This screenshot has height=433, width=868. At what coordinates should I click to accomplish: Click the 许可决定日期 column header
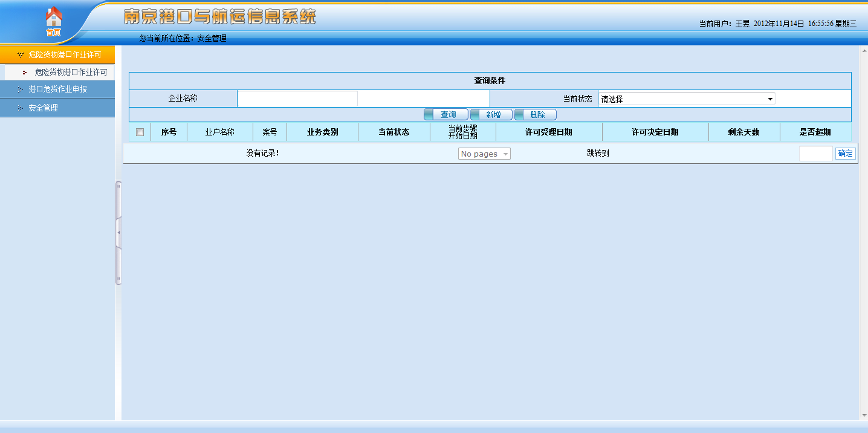point(655,132)
